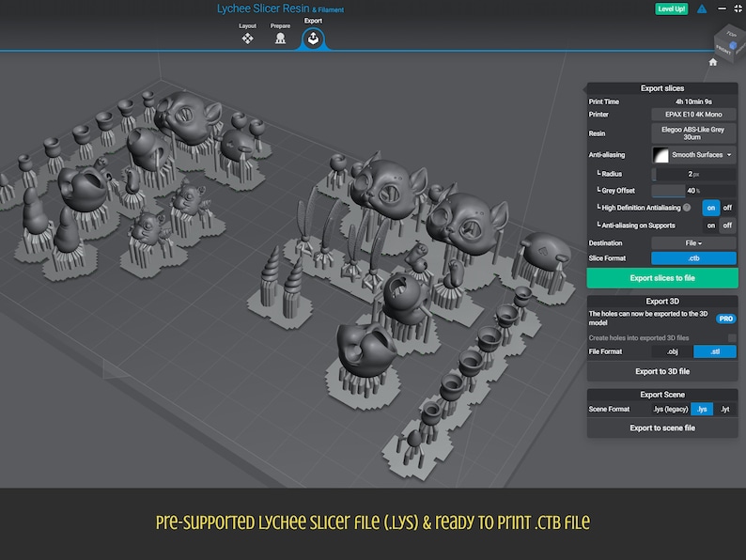746x560 pixels.
Task: Select the .stl file format
Action: click(x=715, y=351)
